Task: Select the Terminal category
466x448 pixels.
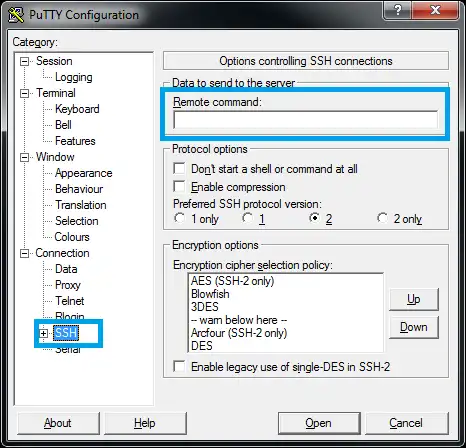Action: [56, 93]
